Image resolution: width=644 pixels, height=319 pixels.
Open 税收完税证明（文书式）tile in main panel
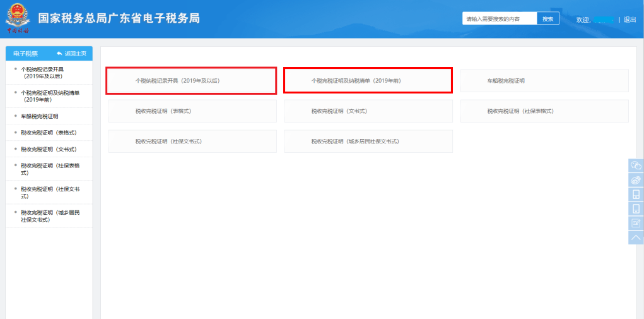(x=368, y=111)
